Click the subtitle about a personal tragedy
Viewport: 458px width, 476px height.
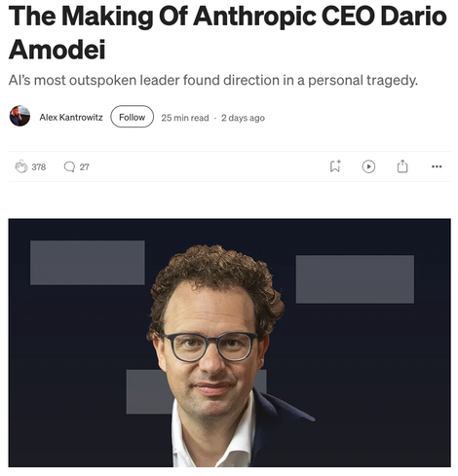point(213,80)
